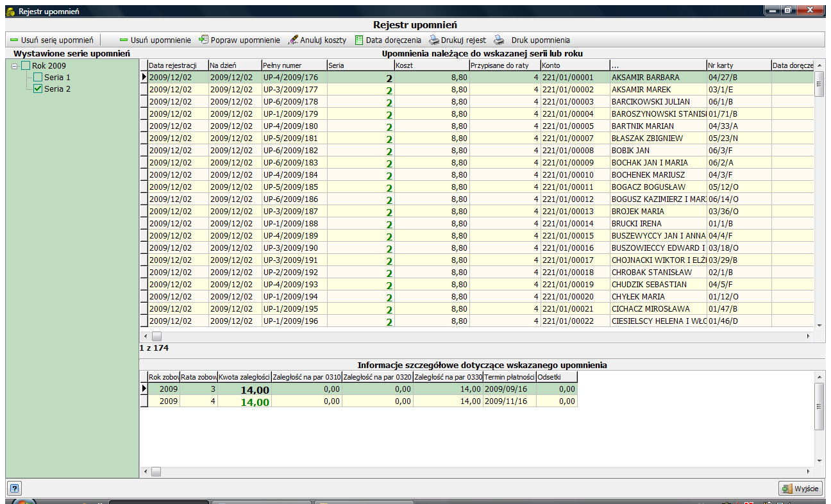This screenshot has height=504, width=831.
Task: Click the Usuń upomnienie toolbar button
Action: pos(155,40)
